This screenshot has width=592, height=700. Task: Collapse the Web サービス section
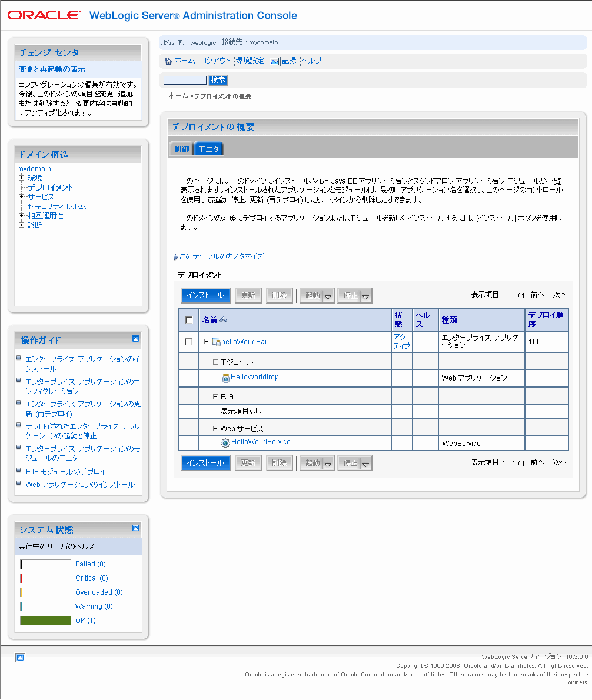coord(215,429)
